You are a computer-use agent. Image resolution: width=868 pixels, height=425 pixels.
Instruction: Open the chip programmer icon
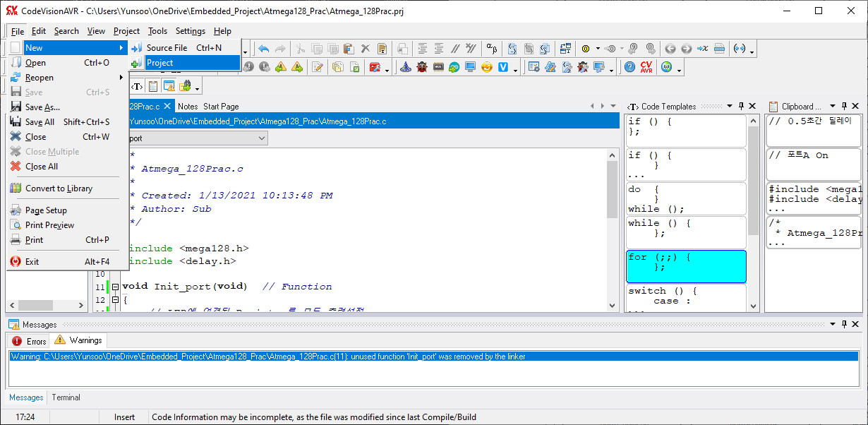tap(438, 67)
